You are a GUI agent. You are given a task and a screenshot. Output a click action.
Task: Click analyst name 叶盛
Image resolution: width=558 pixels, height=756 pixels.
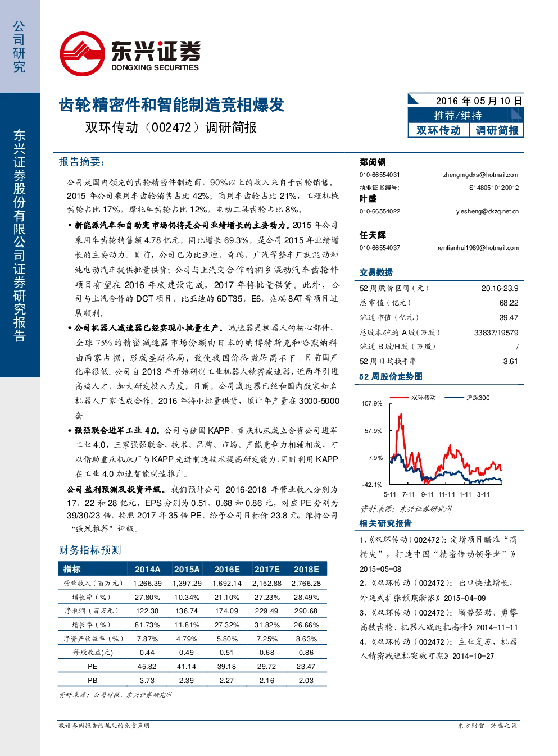tap(368, 199)
